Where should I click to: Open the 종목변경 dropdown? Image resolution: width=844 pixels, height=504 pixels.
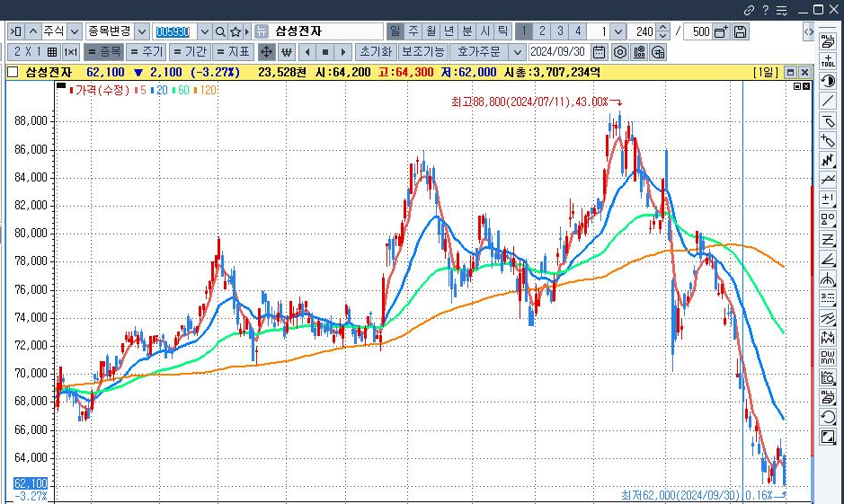(141, 31)
